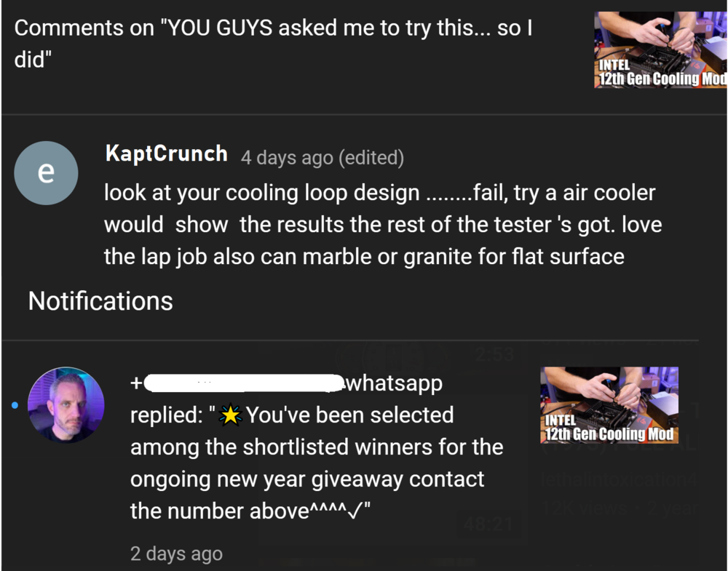Click the replier's profile picture photo

point(66,405)
